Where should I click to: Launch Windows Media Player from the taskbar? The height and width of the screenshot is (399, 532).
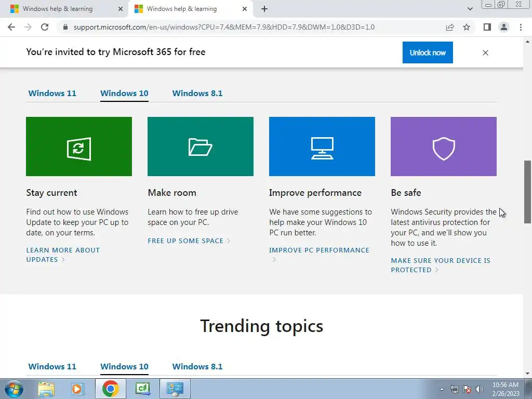[77, 389]
